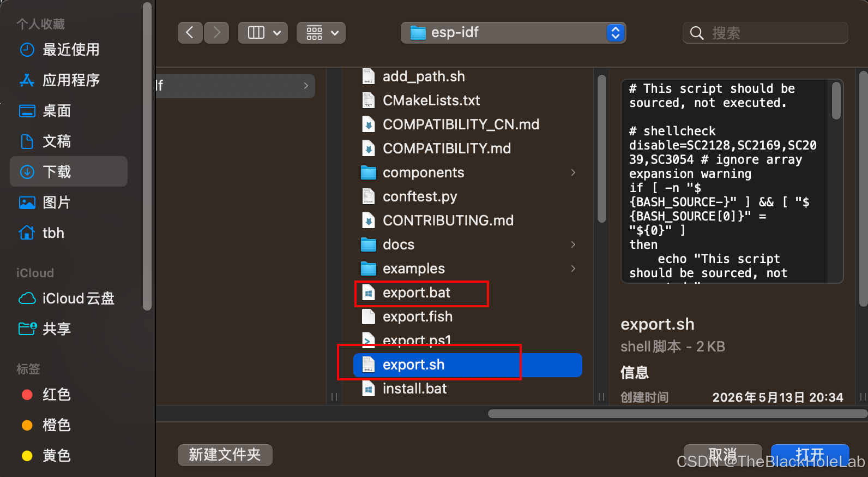Go back with the left arrow button

coord(190,33)
